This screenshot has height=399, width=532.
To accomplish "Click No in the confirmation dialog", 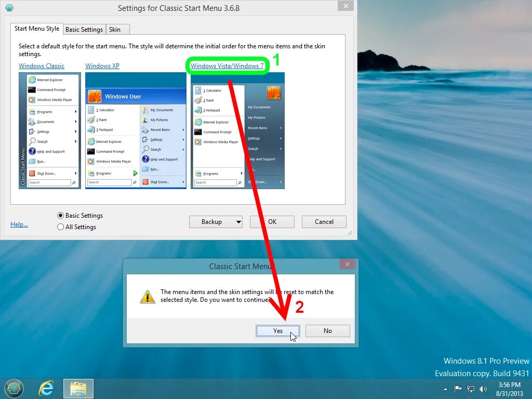I will pos(327,331).
